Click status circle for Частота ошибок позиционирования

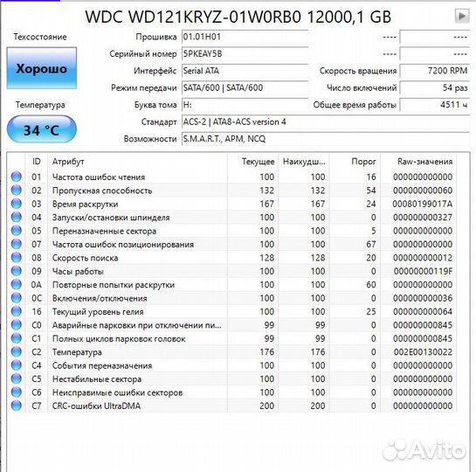click(x=17, y=244)
